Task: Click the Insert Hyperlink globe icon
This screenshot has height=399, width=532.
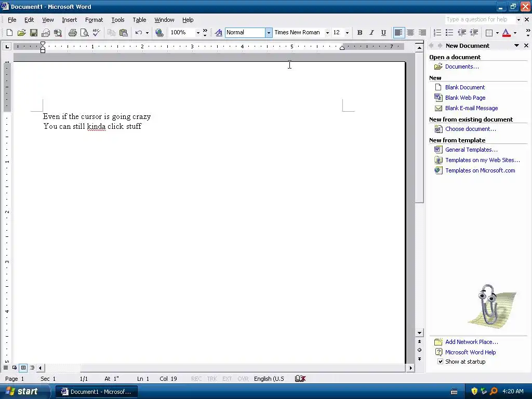Action: 159,33
